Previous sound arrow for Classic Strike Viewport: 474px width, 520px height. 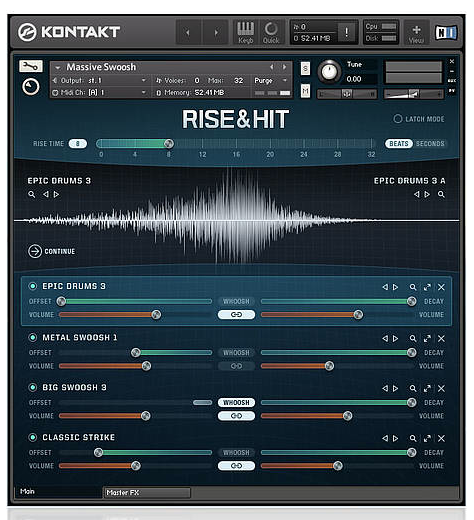click(385, 438)
